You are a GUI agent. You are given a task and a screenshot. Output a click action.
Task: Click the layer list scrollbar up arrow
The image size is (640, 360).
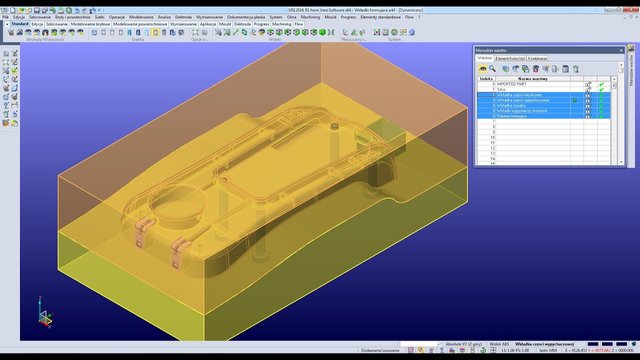[614, 79]
